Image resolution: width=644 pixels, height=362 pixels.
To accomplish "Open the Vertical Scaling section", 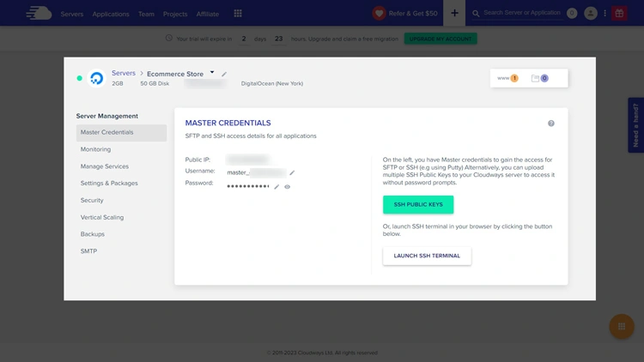I will click(102, 217).
